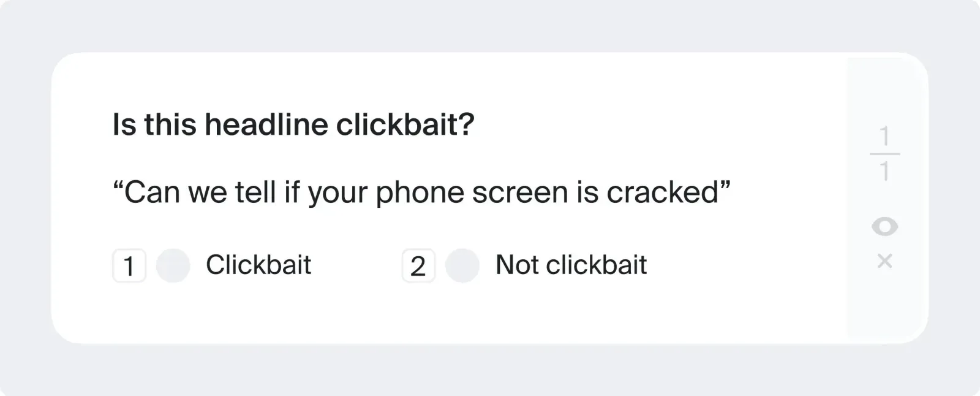Choose the Not clickbait text label
The image size is (980, 396).
tap(571, 265)
